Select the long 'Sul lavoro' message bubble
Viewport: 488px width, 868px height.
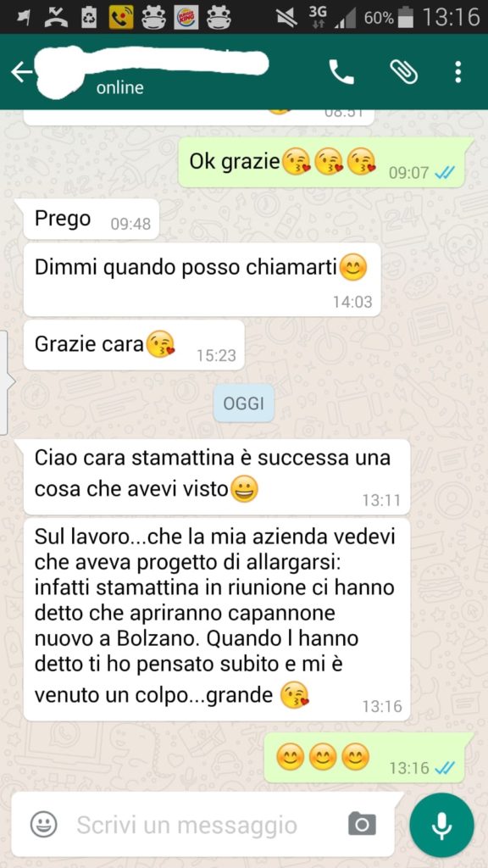coord(217,620)
